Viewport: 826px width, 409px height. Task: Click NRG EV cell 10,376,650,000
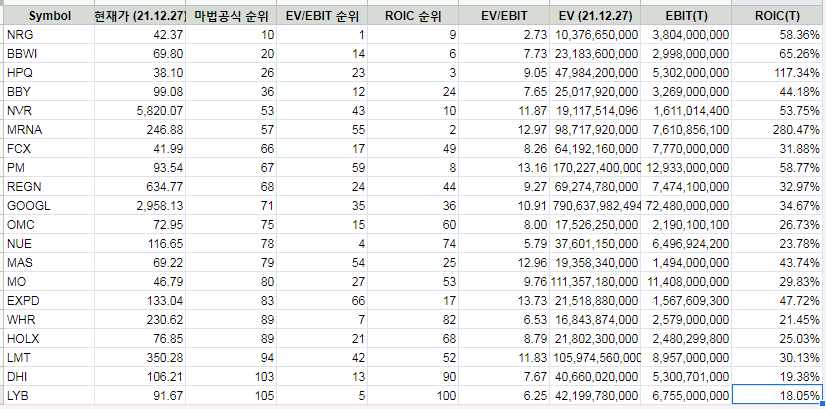[x=595, y=35]
